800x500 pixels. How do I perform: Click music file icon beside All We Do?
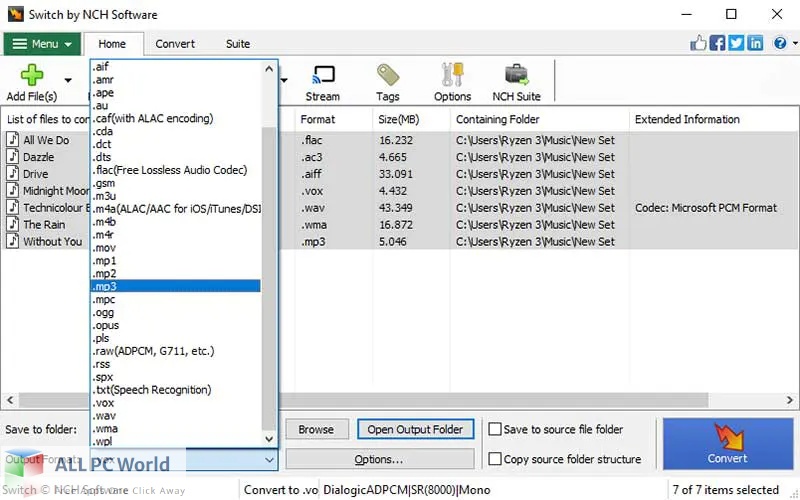point(13,139)
